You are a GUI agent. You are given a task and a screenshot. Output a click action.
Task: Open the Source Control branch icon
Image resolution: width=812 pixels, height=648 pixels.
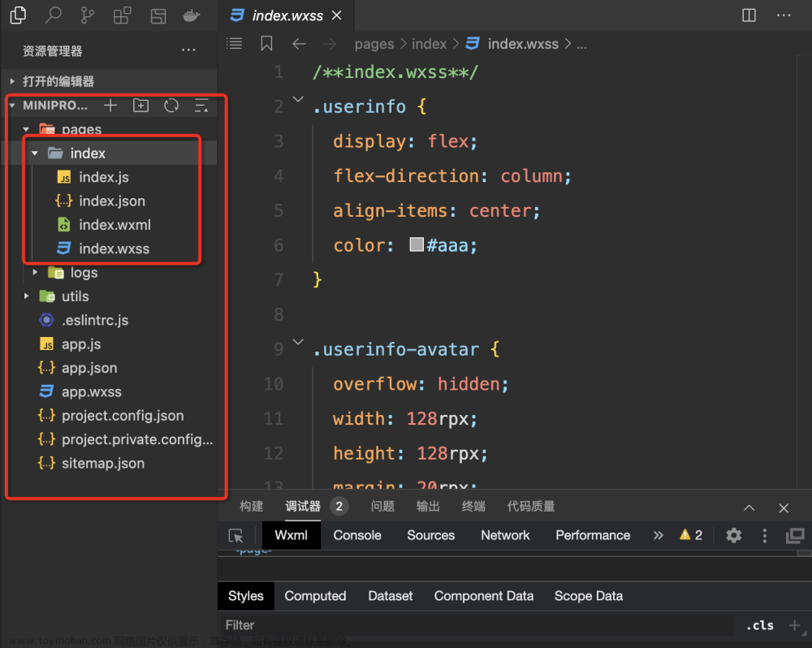(88, 15)
